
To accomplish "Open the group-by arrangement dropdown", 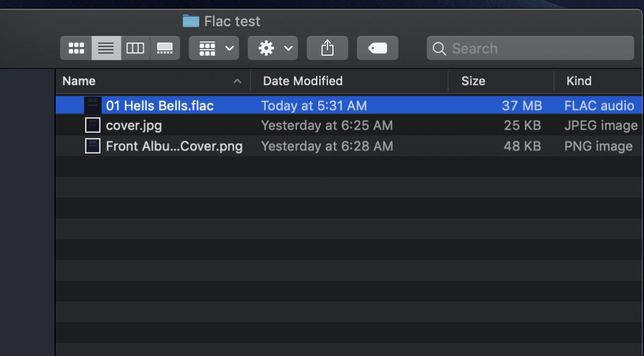I will coord(214,49).
